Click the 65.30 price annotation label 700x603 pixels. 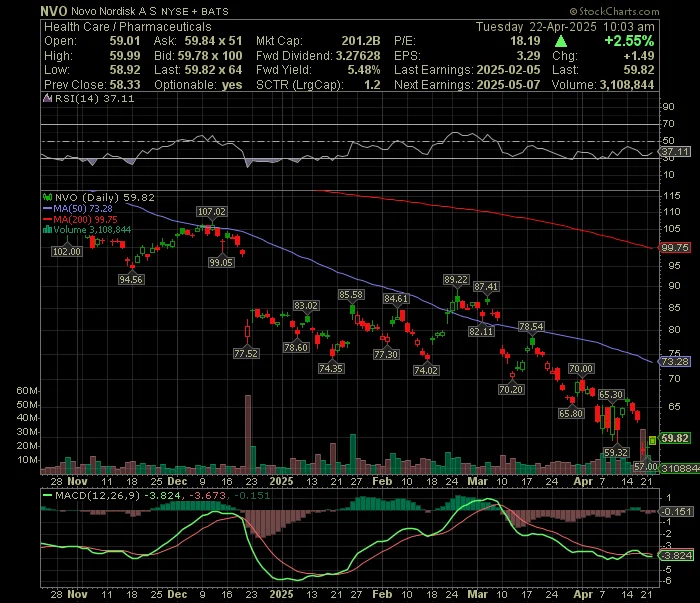611,395
